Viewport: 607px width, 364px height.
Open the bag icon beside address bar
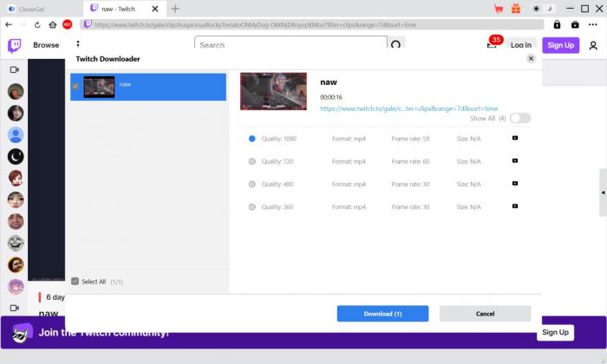pyautogui.click(x=575, y=25)
